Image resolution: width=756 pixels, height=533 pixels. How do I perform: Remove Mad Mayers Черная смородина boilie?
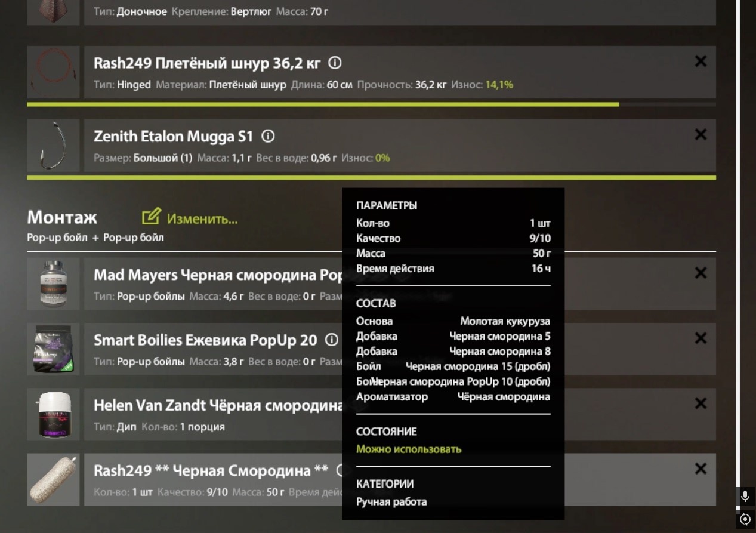coord(701,273)
